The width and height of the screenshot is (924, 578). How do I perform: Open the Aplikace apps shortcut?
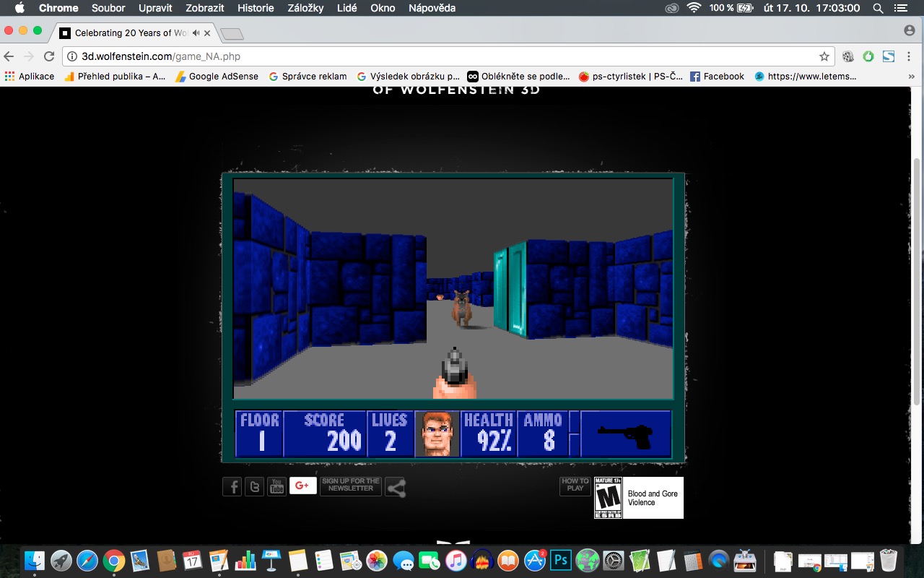[30, 76]
